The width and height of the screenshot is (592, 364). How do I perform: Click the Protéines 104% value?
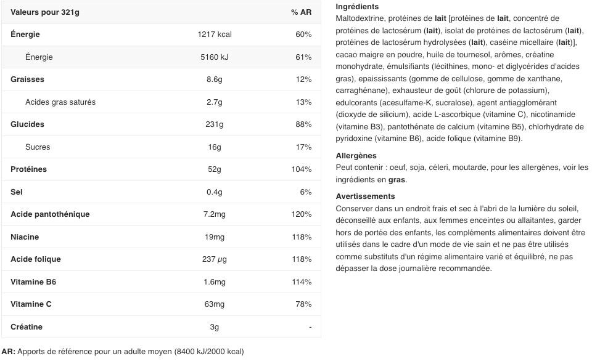point(302,169)
